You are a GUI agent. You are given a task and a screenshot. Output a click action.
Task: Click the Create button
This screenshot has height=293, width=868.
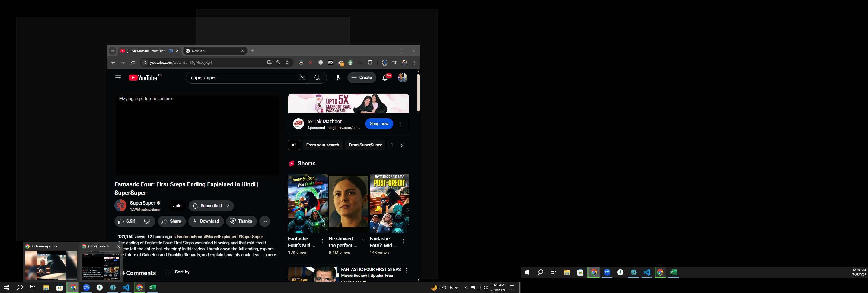pyautogui.click(x=362, y=78)
